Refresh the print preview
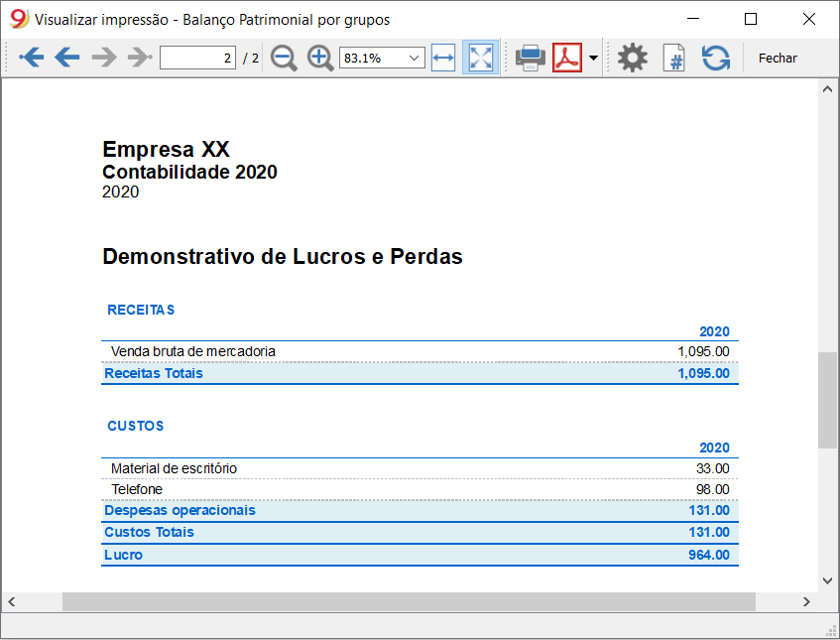The image size is (840, 640). tap(716, 58)
